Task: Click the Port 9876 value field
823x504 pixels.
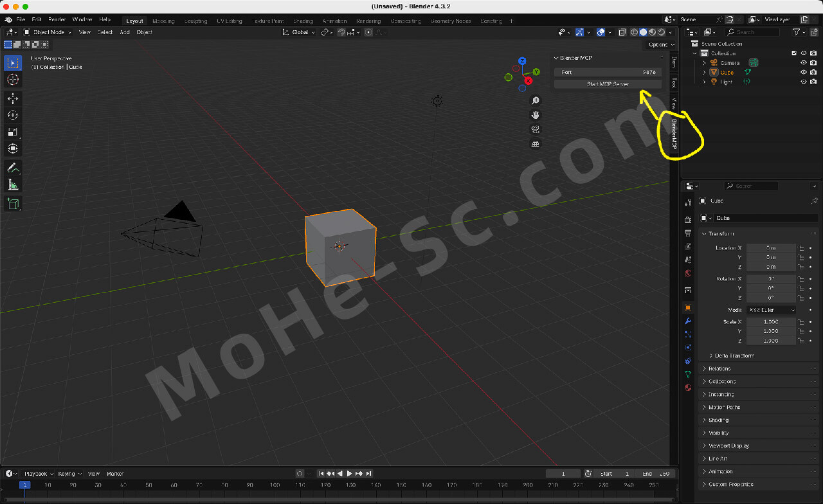Action: tap(608, 72)
